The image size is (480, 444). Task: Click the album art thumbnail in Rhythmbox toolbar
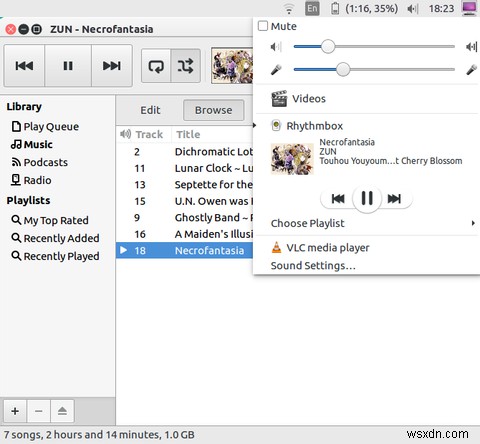(x=232, y=66)
